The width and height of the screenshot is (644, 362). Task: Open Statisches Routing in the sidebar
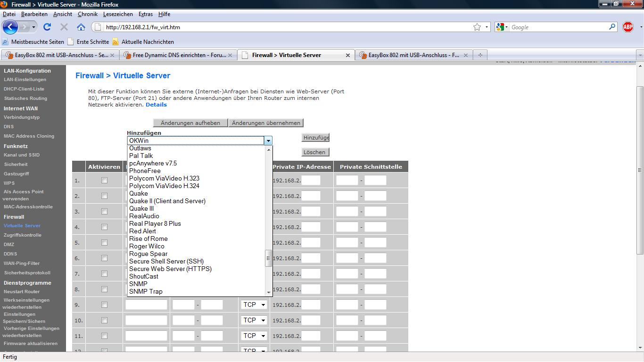pos(25,99)
